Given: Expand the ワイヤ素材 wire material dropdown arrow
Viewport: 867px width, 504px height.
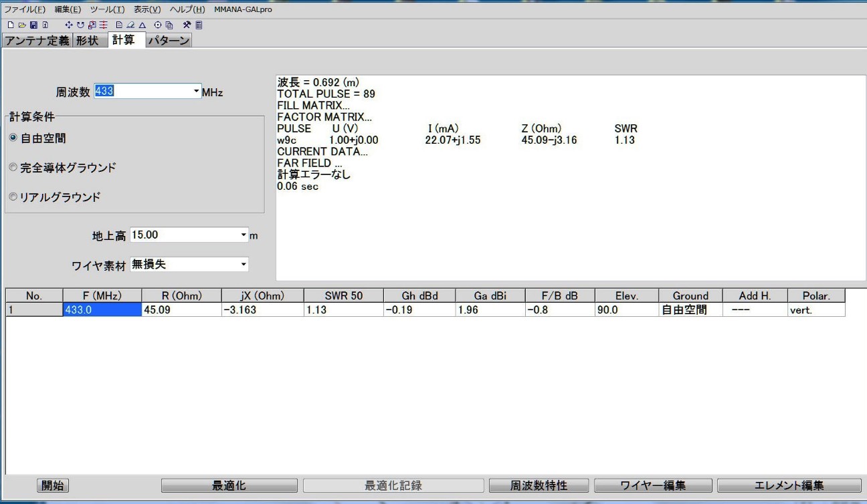Looking at the screenshot, I should click(244, 265).
